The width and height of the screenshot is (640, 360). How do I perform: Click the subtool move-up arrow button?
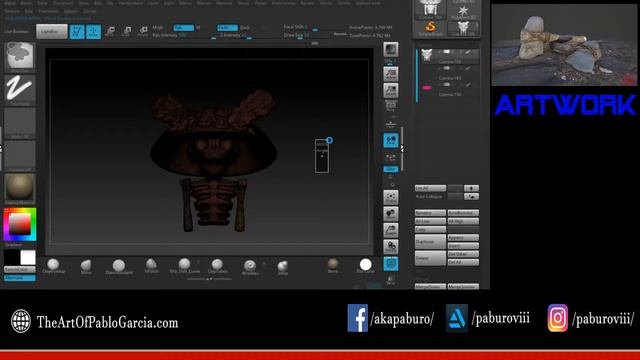471,188
